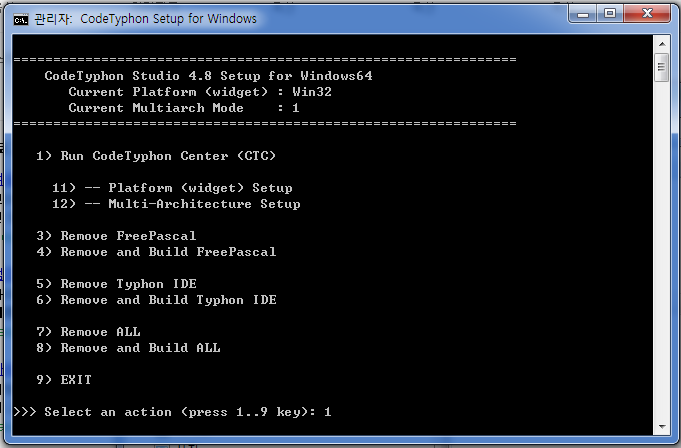
Task: Click the 'Remove and Build ALL' line
Action: [128, 348]
